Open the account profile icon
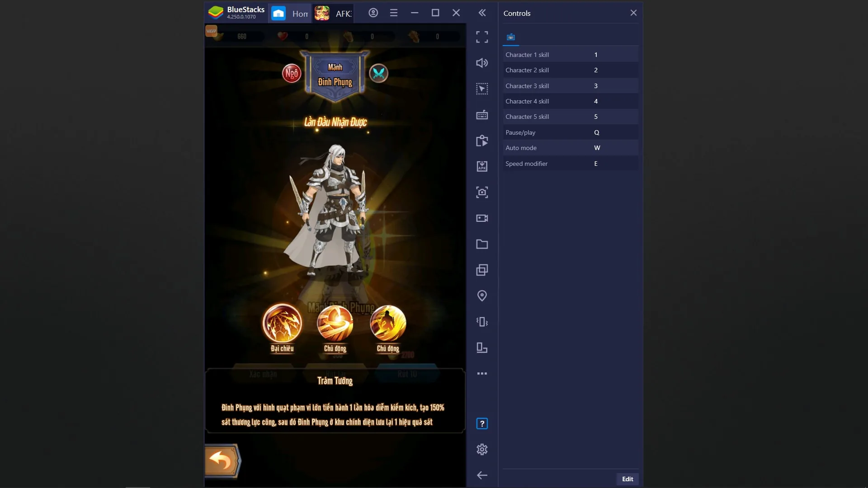Screen dimensions: 868x488 click(373, 13)
